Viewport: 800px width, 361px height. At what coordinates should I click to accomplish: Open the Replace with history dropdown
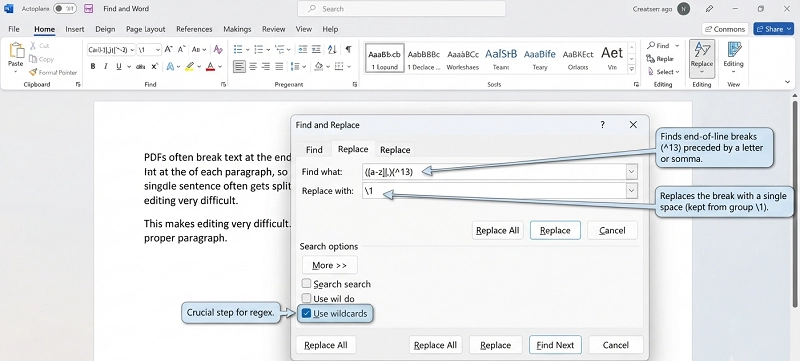coord(632,191)
